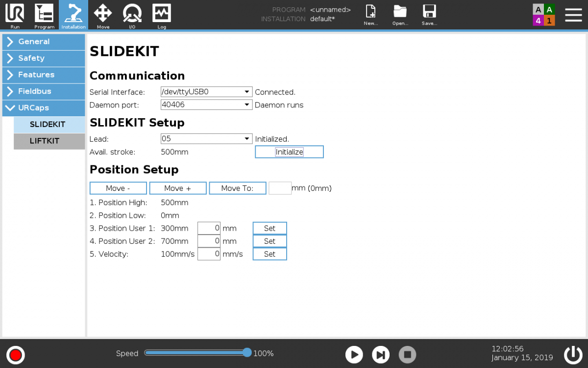Screen dimensions: 588x368
Task: Set the Position User 1 value
Action: (x=270, y=229)
